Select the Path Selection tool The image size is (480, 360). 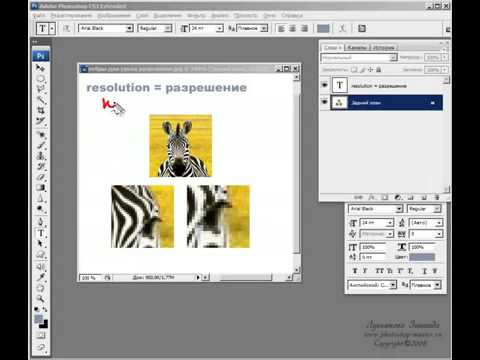coord(40,244)
